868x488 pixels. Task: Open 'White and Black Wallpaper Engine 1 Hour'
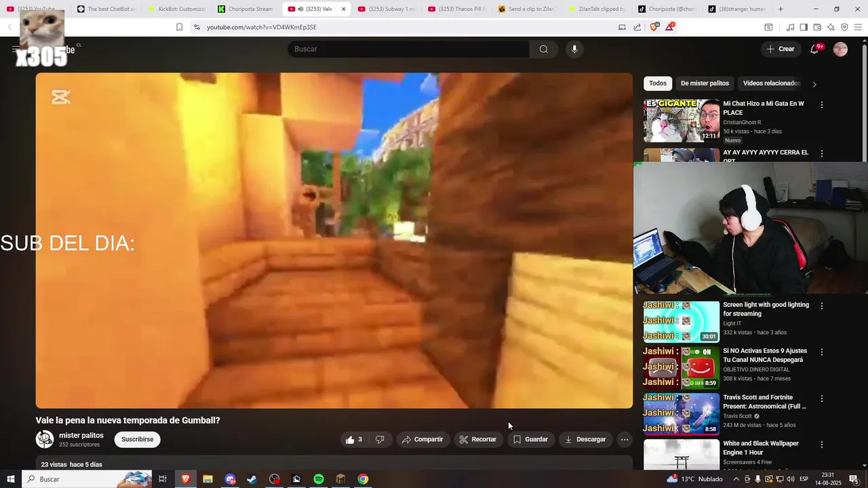[x=761, y=447]
